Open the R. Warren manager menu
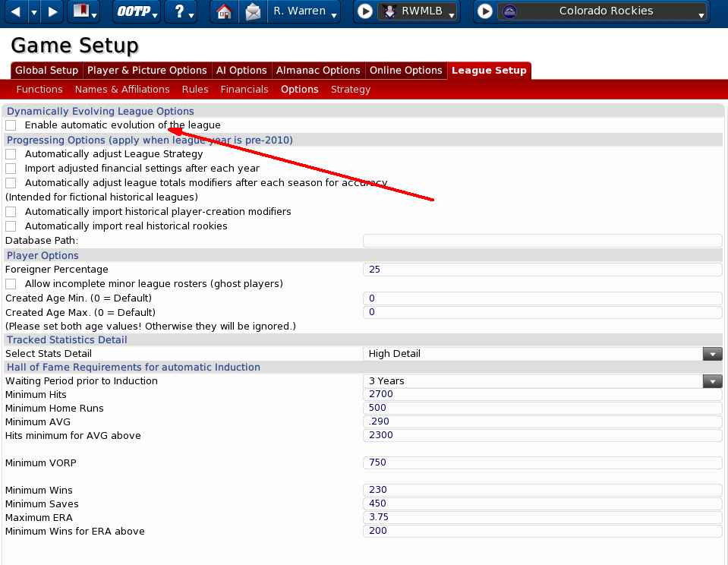This screenshot has width=728, height=565. point(304,11)
